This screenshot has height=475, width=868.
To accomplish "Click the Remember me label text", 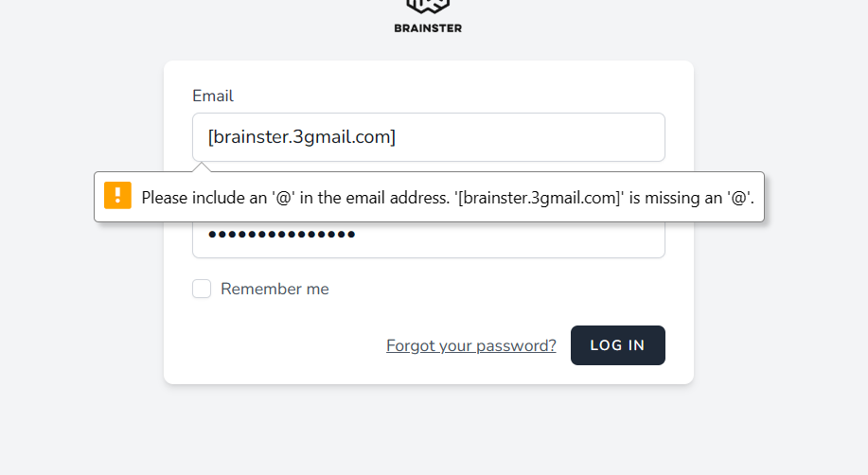I will pos(275,289).
